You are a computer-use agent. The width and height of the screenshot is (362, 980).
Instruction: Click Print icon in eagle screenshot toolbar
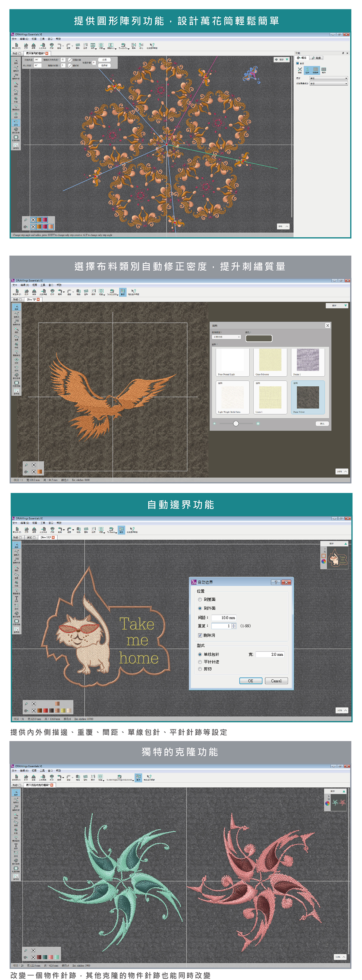pos(52,292)
